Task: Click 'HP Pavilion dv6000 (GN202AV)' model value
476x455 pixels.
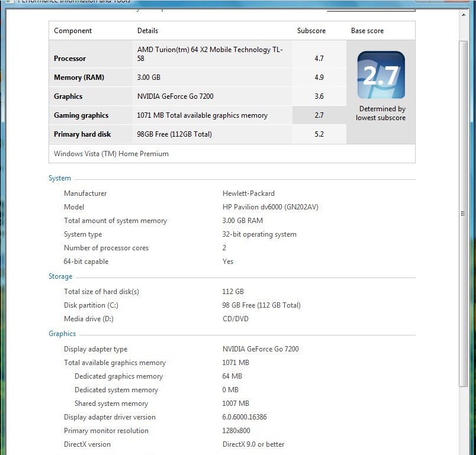Action: pyautogui.click(x=270, y=207)
